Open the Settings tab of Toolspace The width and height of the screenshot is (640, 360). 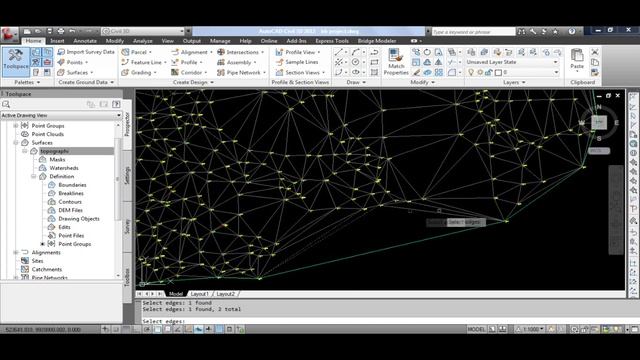[x=127, y=176]
